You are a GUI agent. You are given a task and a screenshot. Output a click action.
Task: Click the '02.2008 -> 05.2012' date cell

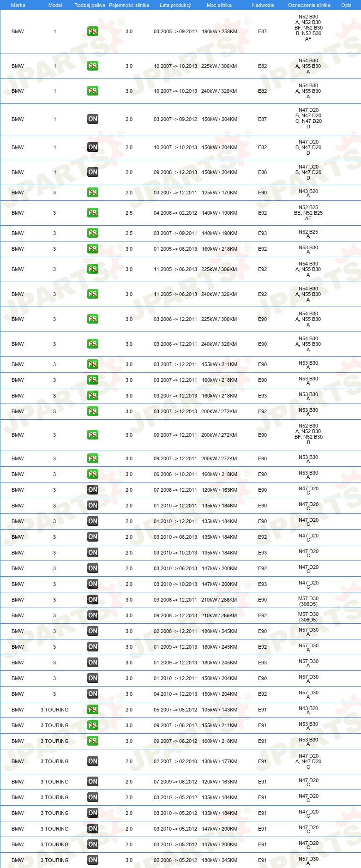(175, 860)
